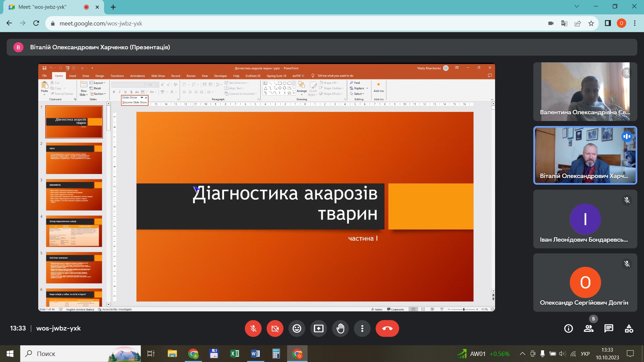Turn on camera in Meet controls
The width and height of the screenshot is (644, 362).
click(275, 328)
